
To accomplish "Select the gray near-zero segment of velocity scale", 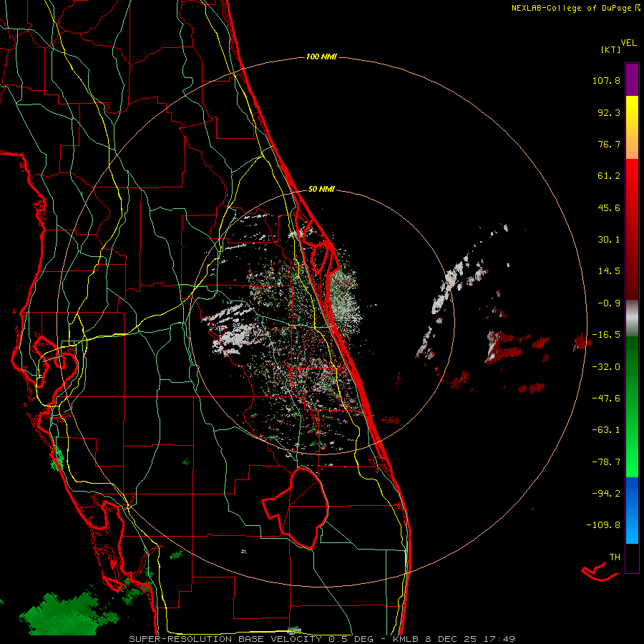I will click(632, 318).
